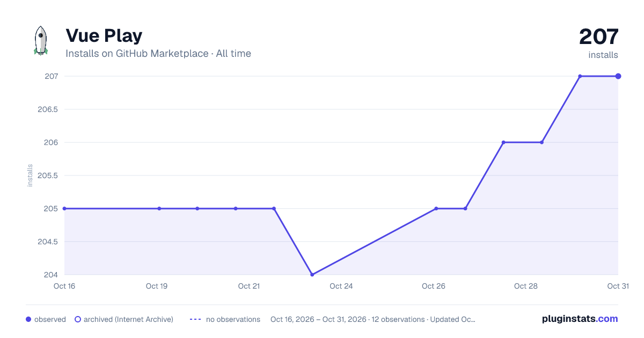Click the 206.5 y-axis label
This screenshot has width=644, height=338.
tap(48, 109)
